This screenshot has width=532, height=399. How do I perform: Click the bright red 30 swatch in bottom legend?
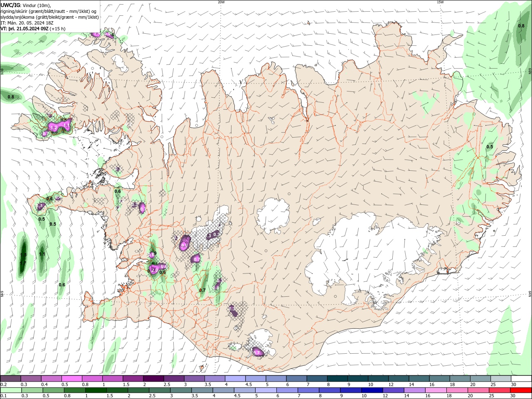(521, 390)
